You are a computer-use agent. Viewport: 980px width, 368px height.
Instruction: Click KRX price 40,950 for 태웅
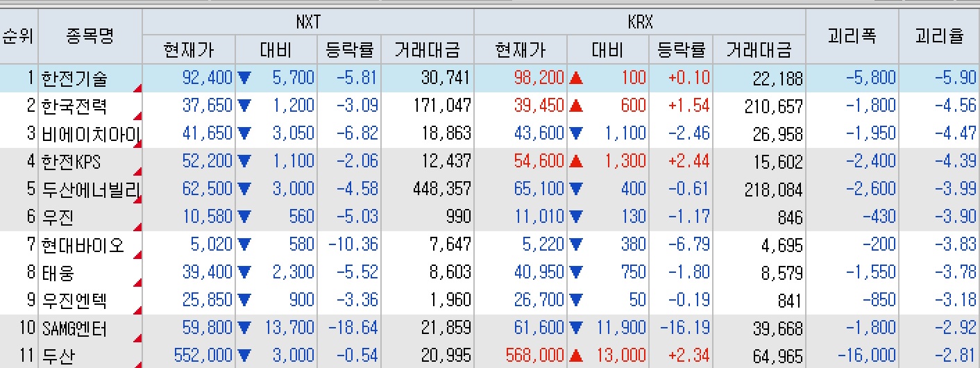pyautogui.click(x=539, y=273)
